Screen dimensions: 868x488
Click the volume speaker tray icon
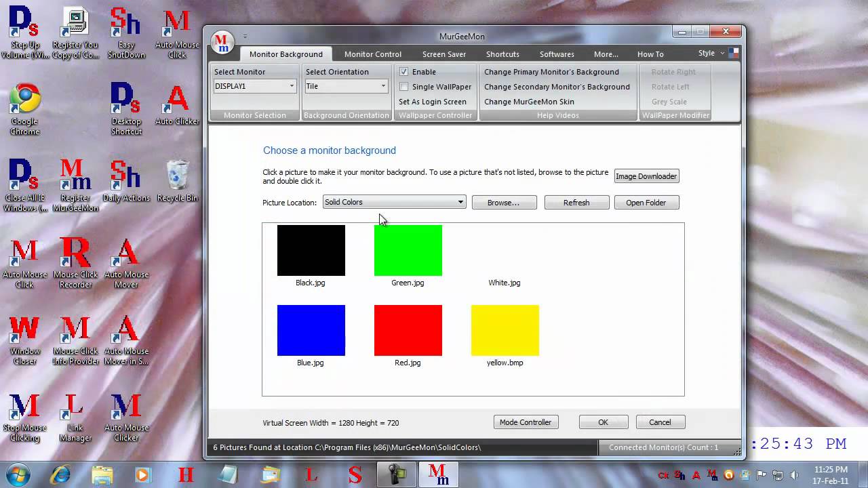[x=794, y=475]
